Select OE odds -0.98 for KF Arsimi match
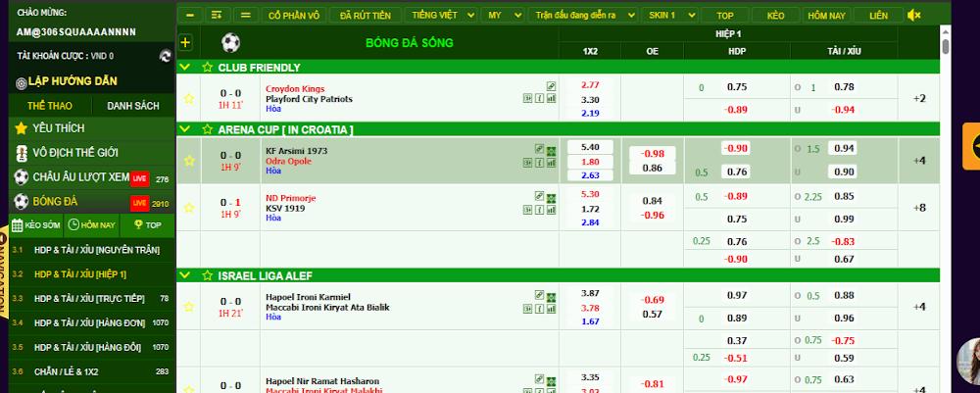Viewport: 980px width, 393px height. point(653,154)
